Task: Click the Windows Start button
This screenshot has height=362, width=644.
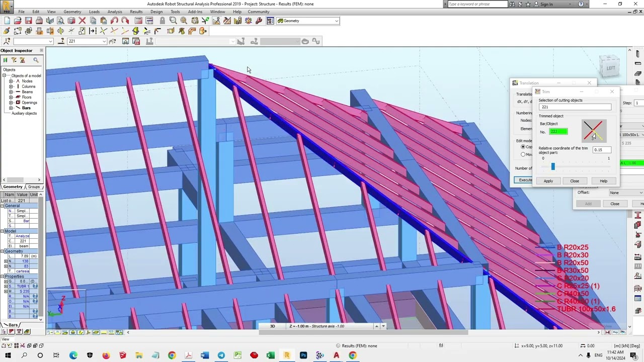Action: (8, 355)
